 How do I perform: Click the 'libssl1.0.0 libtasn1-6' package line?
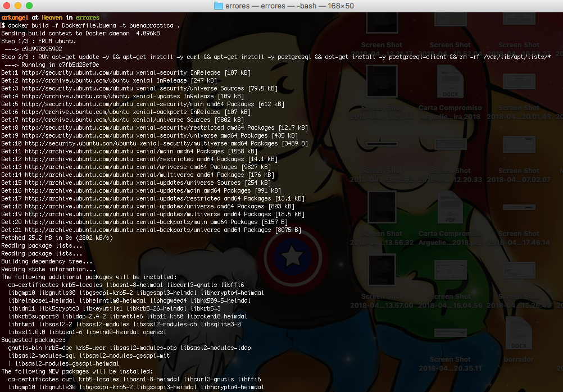pos(87,332)
